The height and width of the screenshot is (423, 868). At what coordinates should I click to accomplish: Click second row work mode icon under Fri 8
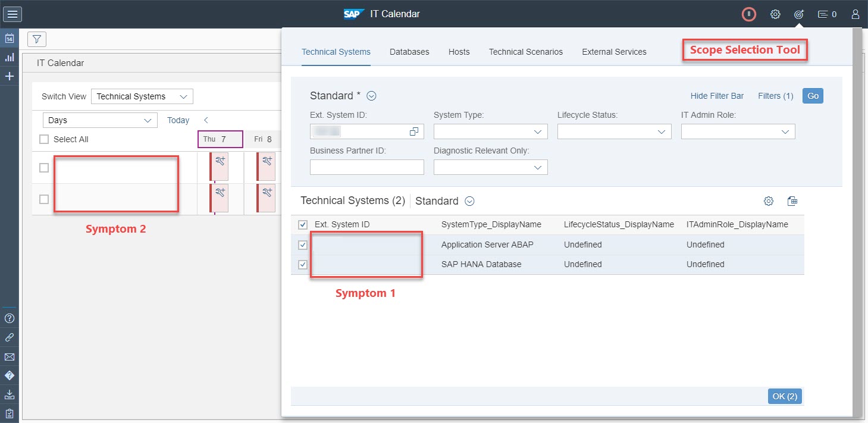(267, 192)
